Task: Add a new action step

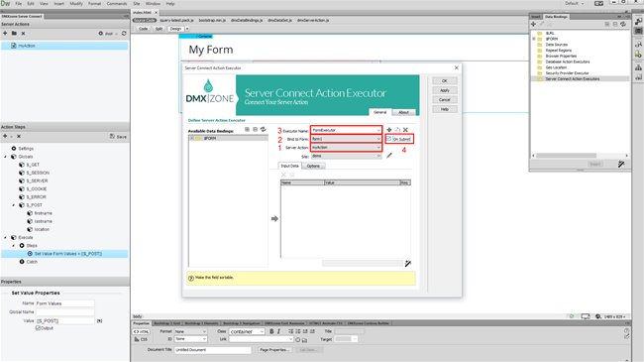Action: tap(5, 136)
